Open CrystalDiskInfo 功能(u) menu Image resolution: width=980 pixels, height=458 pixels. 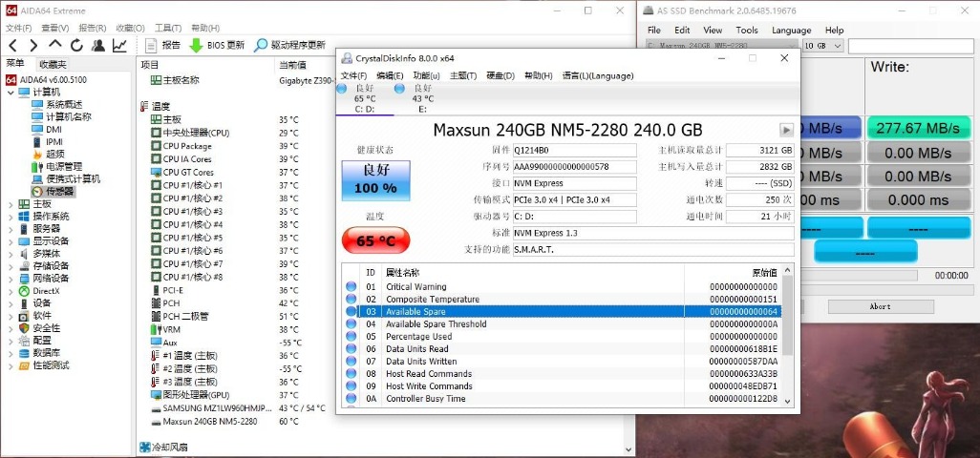(426, 75)
